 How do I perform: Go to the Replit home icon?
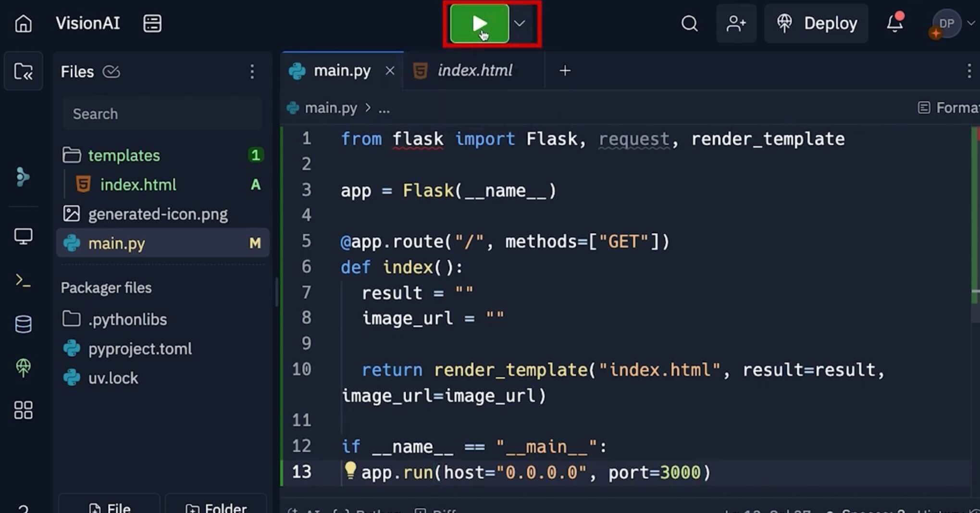[x=23, y=24]
